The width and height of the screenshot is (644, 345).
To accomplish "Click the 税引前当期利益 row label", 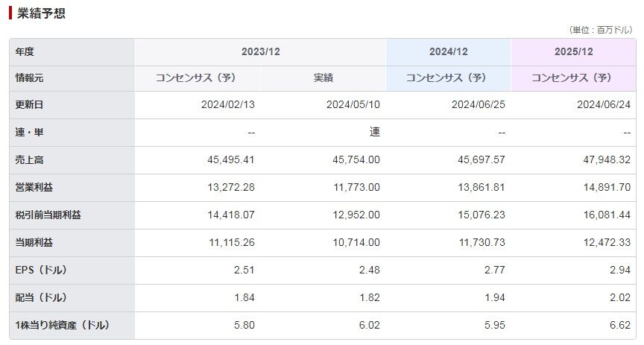I will pyautogui.click(x=48, y=215).
